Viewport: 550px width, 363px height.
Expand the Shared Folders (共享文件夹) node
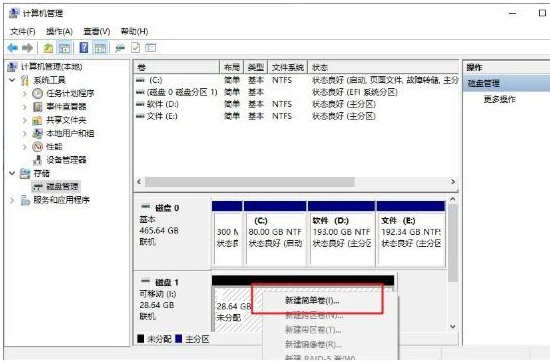pos(24,120)
